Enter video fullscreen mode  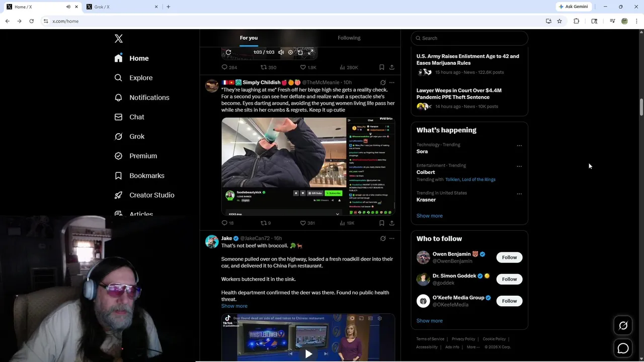311,52
